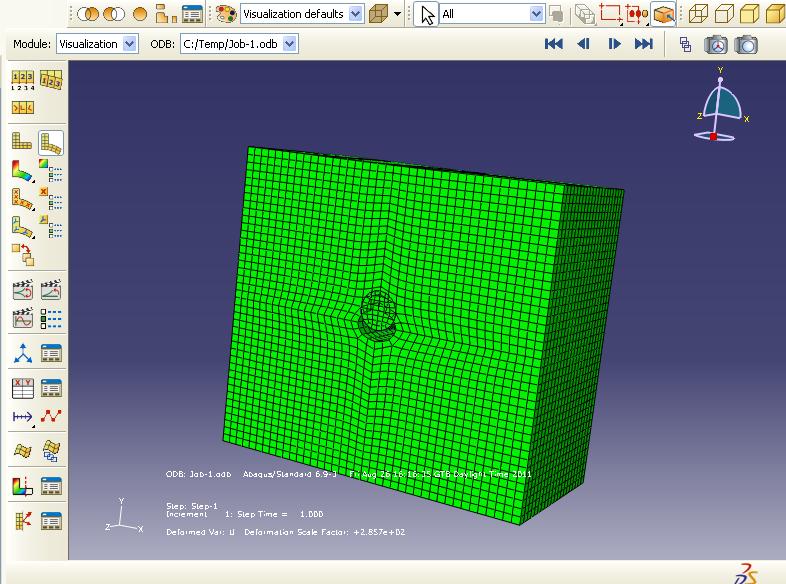The image size is (786, 584).
Task: Jump to first frame
Action: (x=553, y=44)
